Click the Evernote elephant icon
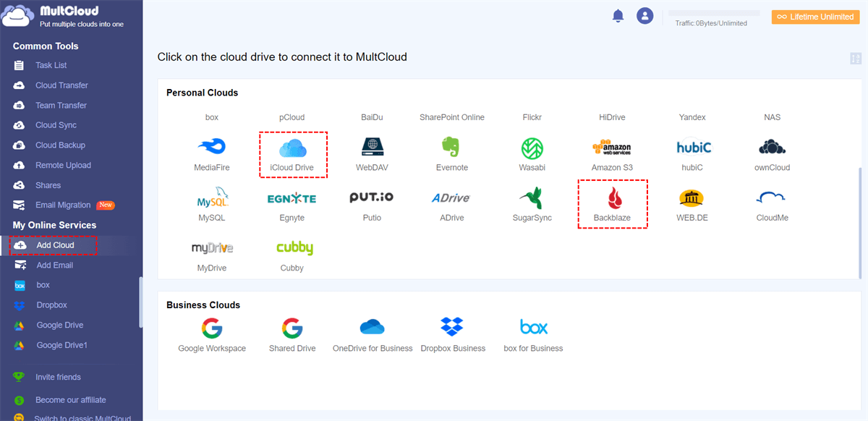 (x=451, y=148)
